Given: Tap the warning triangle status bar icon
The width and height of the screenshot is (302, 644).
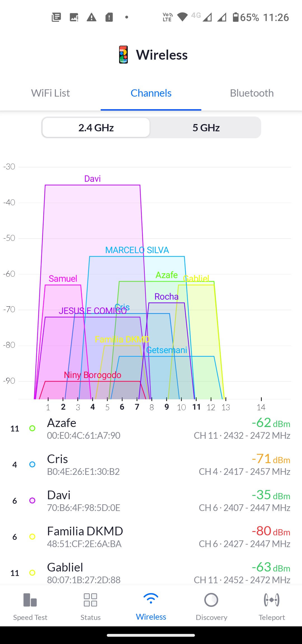Looking at the screenshot, I should [91, 17].
